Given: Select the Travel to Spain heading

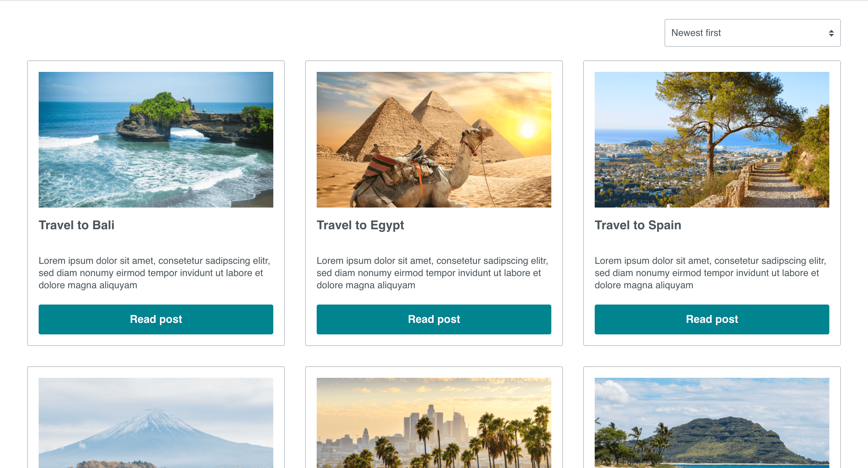Looking at the screenshot, I should 637,225.
